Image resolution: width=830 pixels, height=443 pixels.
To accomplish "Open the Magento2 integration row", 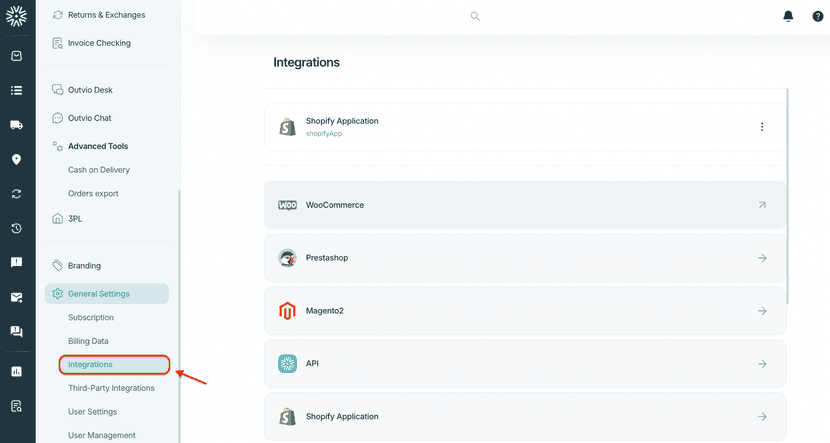I will 525,311.
